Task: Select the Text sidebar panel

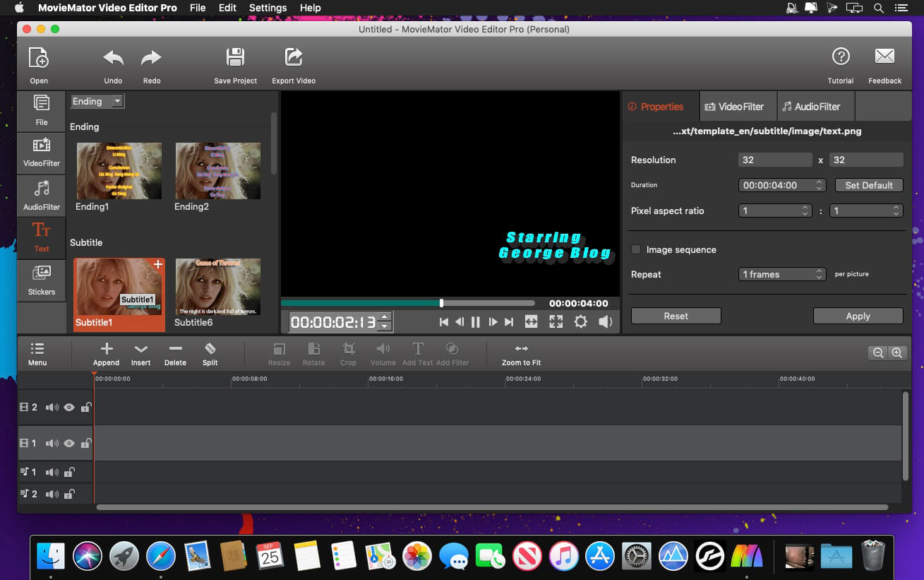Action: pos(42,237)
